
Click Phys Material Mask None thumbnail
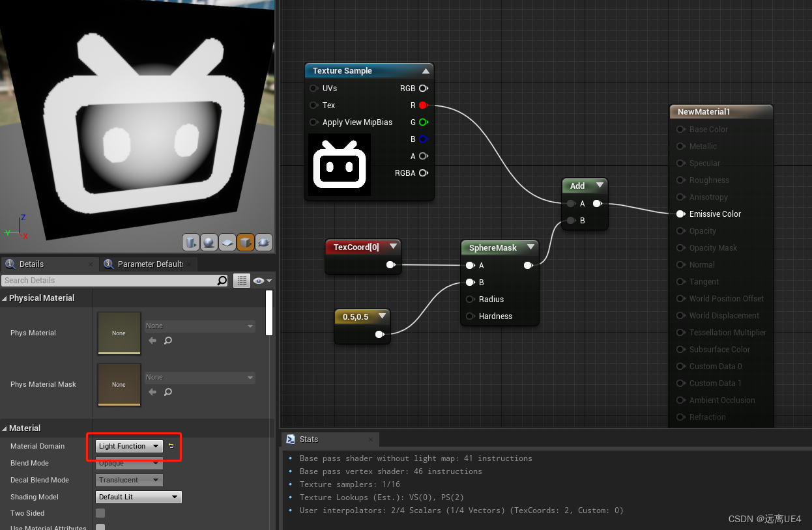[119, 384]
